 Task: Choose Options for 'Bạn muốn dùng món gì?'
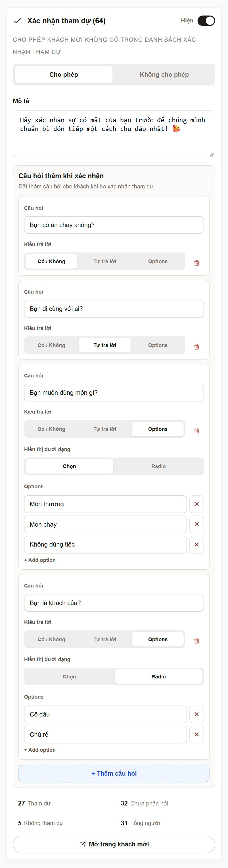pos(158,429)
